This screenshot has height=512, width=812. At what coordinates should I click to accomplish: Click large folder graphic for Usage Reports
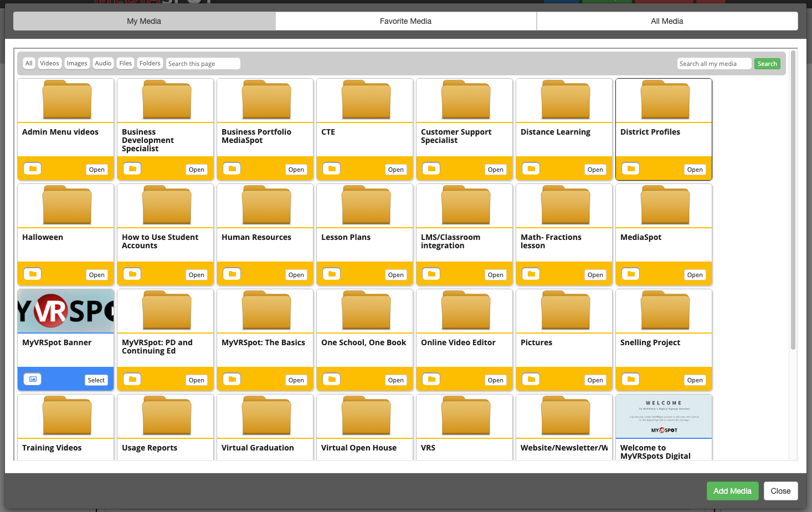pos(167,416)
